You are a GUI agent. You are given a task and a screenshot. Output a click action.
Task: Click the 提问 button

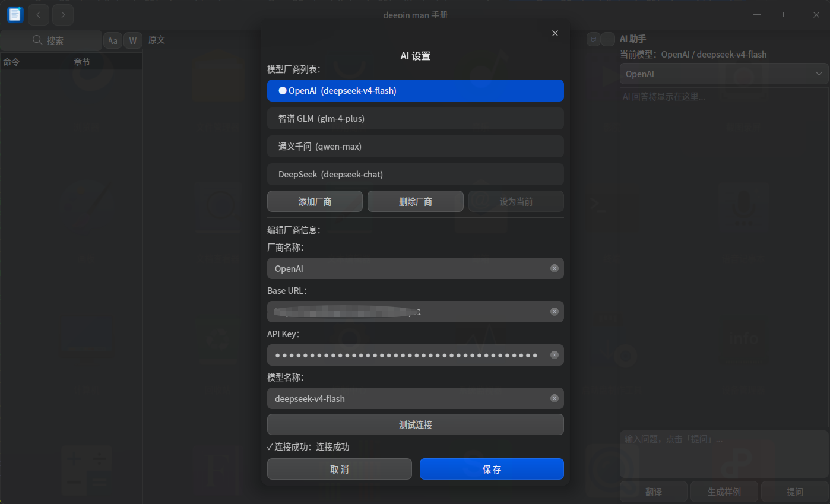[794, 492]
